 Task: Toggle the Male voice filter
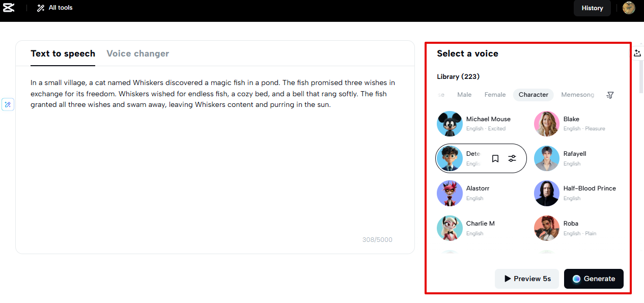tap(464, 94)
